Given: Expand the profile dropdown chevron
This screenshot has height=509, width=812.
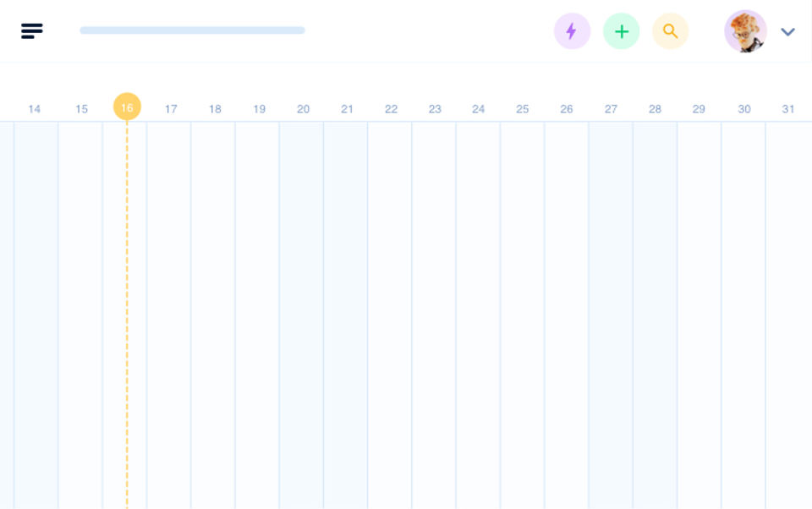Looking at the screenshot, I should 787,32.
